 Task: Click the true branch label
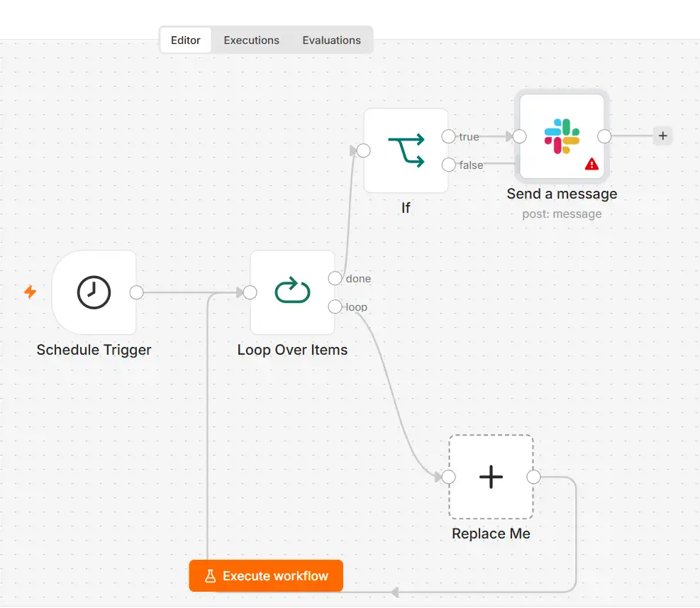pyautogui.click(x=469, y=137)
